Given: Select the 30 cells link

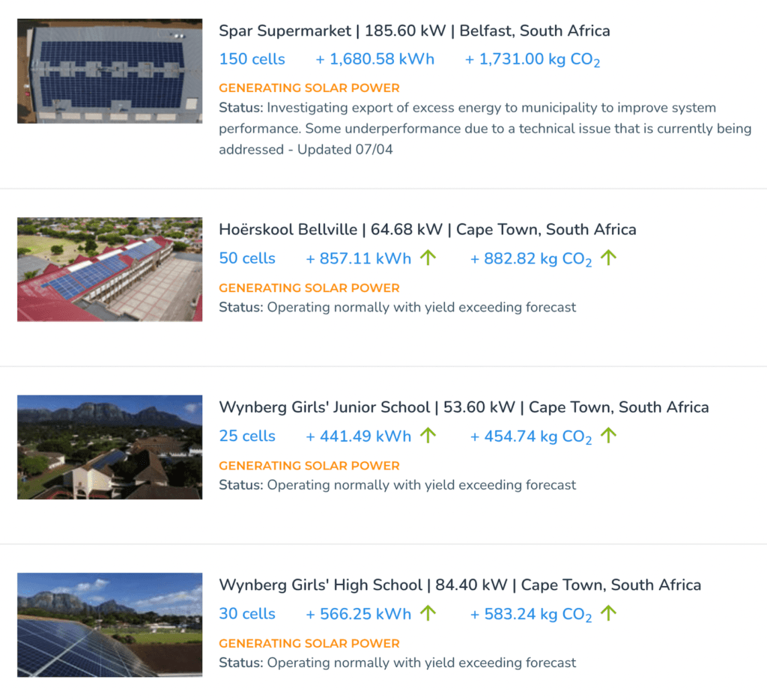Looking at the screenshot, I should [x=247, y=614].
